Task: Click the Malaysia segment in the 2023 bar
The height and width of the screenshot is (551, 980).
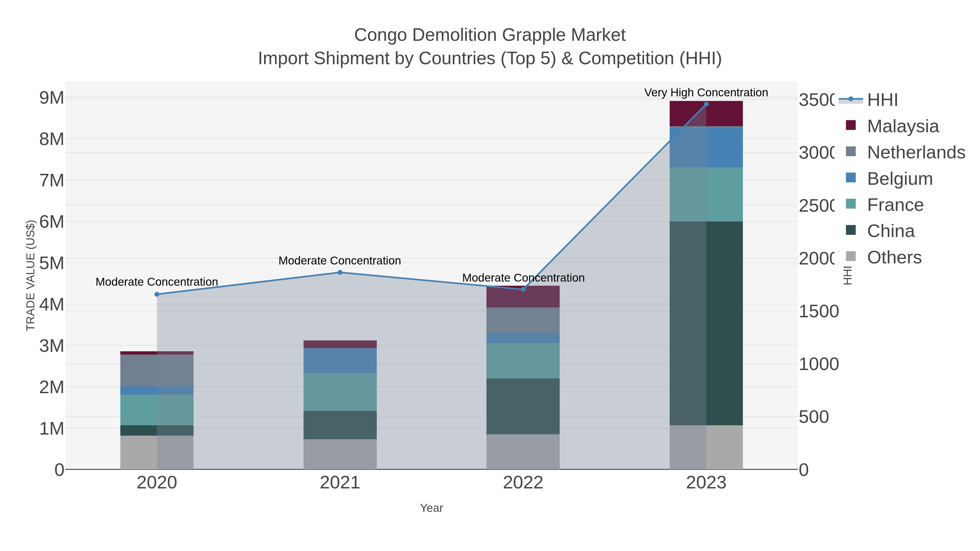Action: [x=706, y=114]
